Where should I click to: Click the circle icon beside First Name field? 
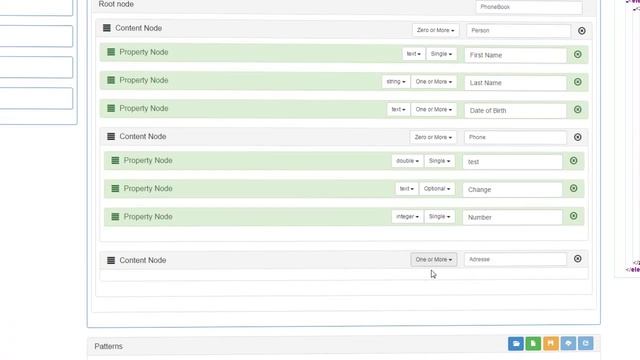click(578, 54)
